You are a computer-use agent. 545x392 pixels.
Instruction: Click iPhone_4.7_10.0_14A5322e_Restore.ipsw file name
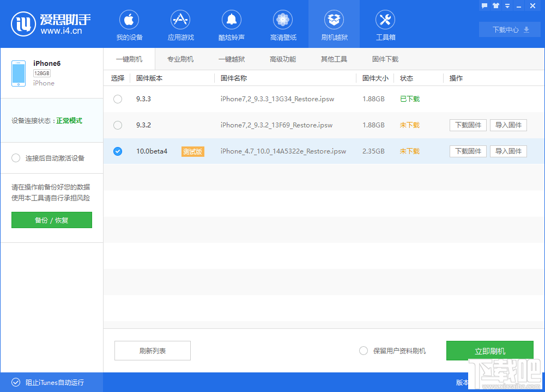(283, 151)
